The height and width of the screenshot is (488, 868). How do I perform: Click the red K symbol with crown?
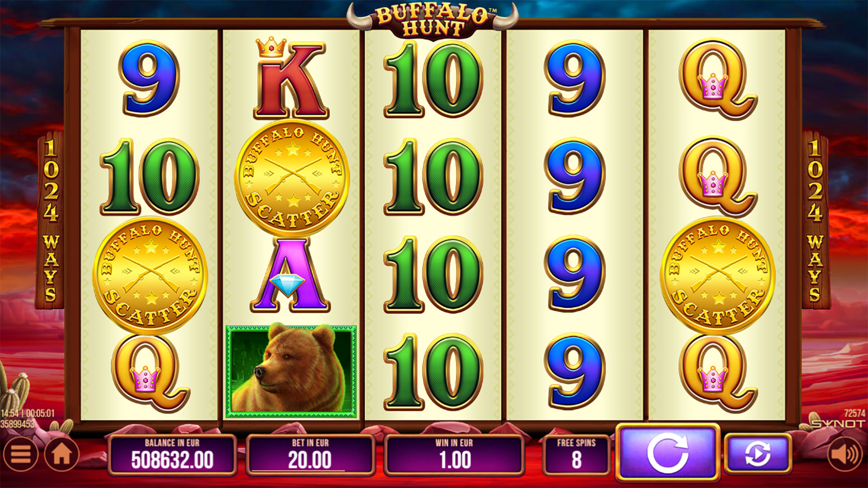click(x=291, y=78)
